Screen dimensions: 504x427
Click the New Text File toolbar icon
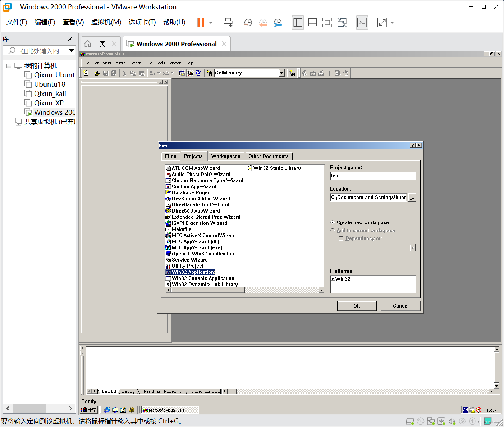86,73
